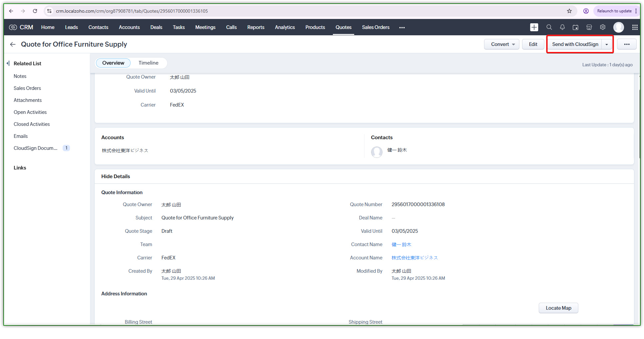
Task: Jump to Links section in sidebar
Action: 20,168
